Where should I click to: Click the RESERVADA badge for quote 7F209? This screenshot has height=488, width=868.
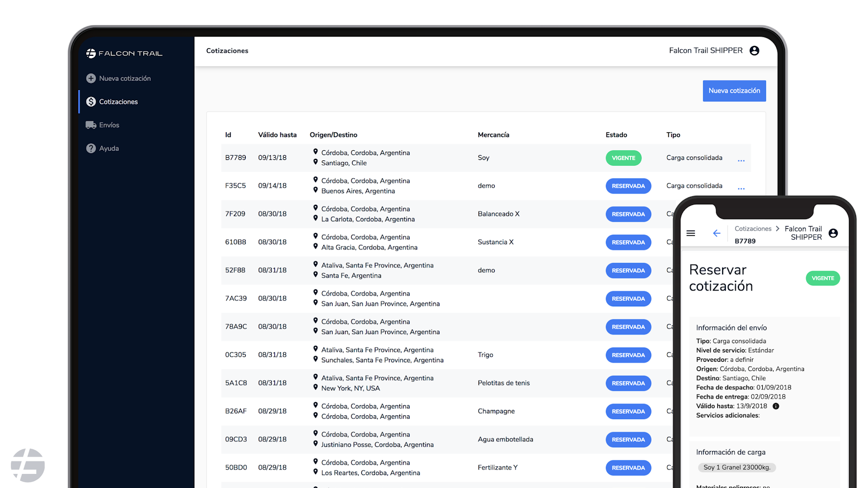click(x=628, y=214)
